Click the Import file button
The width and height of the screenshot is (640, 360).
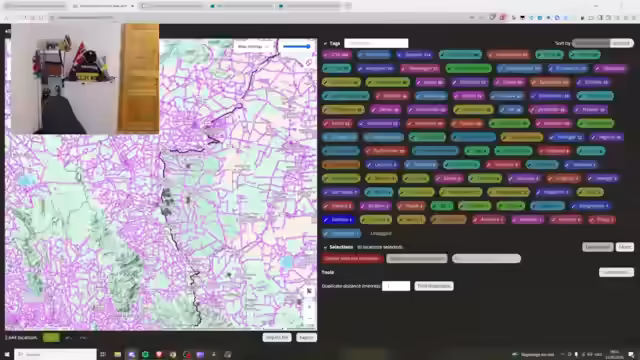(x=277, y=338)
